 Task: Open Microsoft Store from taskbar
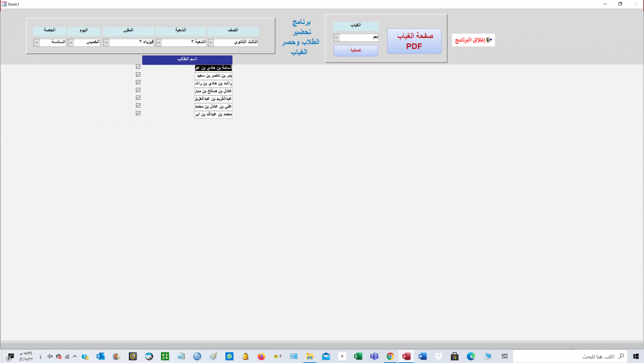(x=455, y=357)
